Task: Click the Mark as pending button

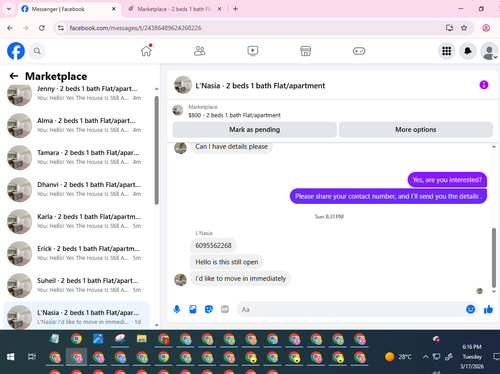Action: 254,130
